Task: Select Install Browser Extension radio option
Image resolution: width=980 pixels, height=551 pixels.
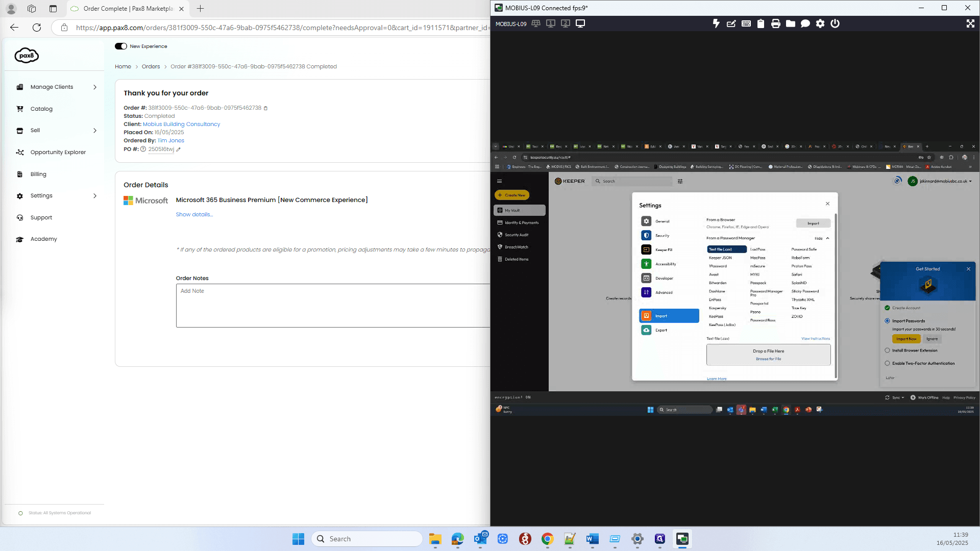Action: click(x=887, y=350)
